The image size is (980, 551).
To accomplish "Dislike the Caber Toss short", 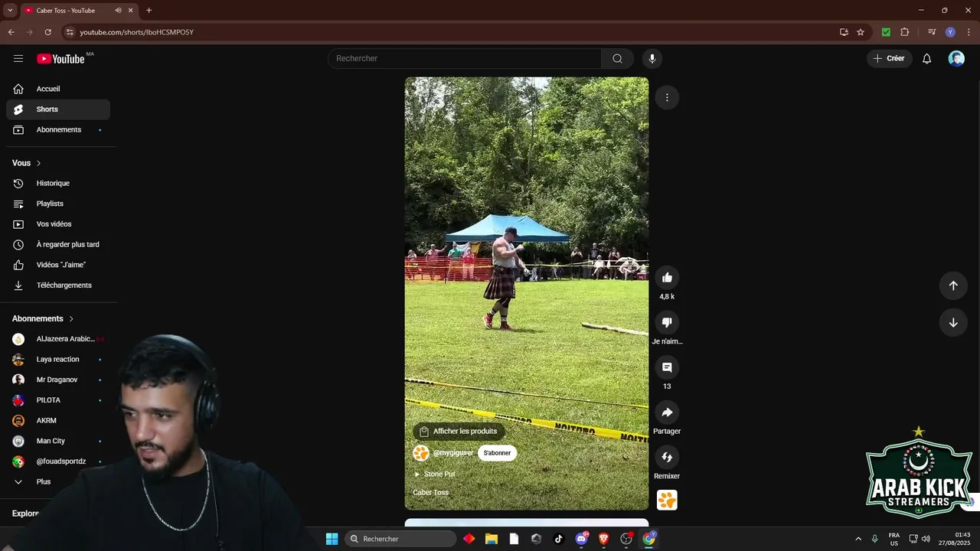I will (667, 323).
